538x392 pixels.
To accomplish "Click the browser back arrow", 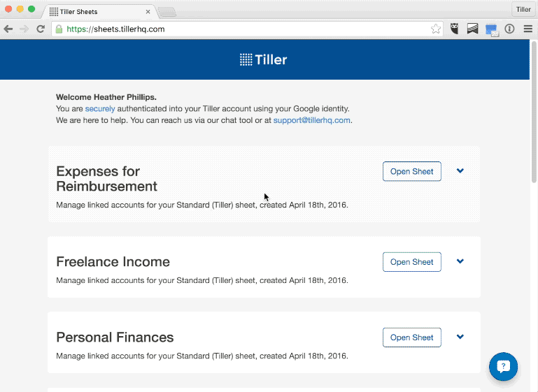I will [x=8, y=29].
